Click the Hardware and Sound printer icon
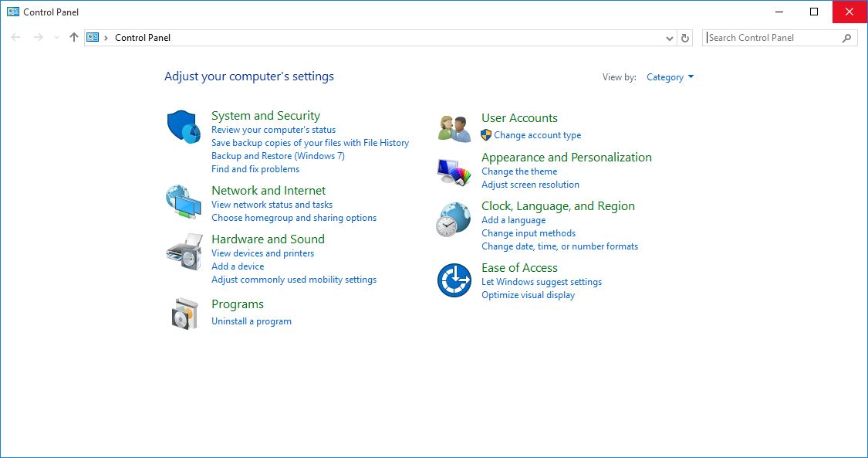The width and height of the screenshot is (868, 458). tap(184, 252)
